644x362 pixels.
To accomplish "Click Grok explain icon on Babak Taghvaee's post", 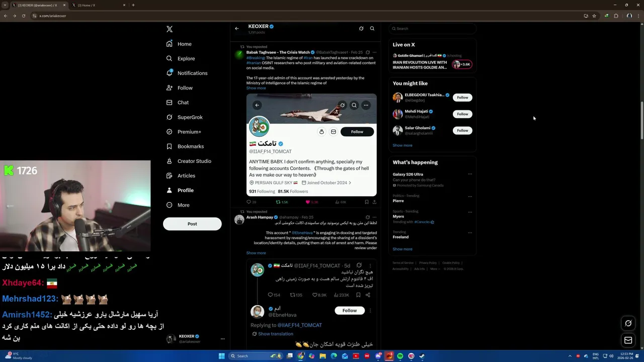I will 368,52.
